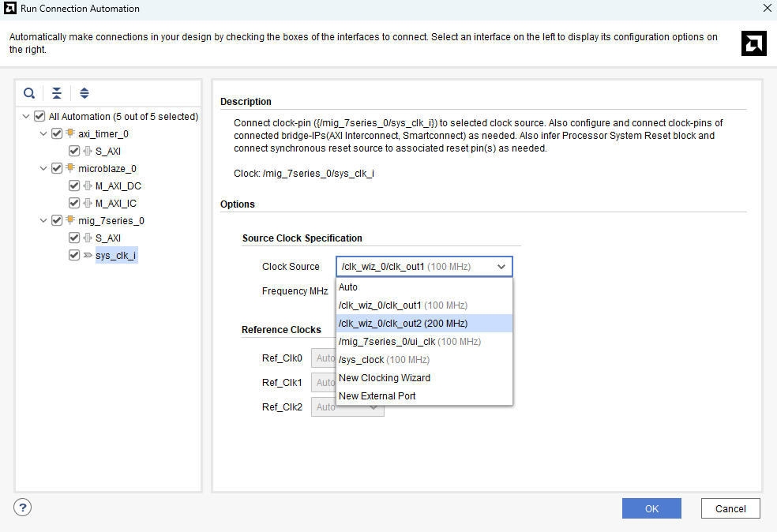This screenshot has width=777, height=532.
Task: Open the help question mark icon
Action: click(x=23, y=508)
